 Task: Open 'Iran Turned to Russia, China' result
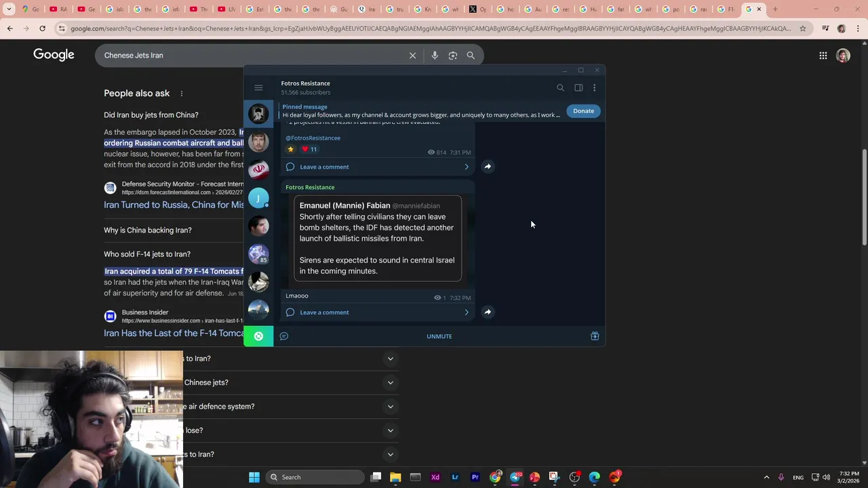click(x=174, y=205)
